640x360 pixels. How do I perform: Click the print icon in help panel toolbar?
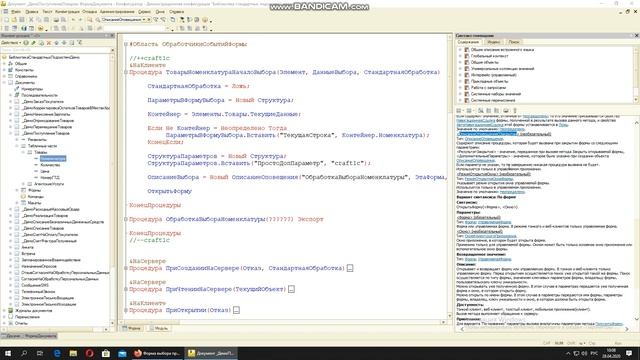coord(506,110)
